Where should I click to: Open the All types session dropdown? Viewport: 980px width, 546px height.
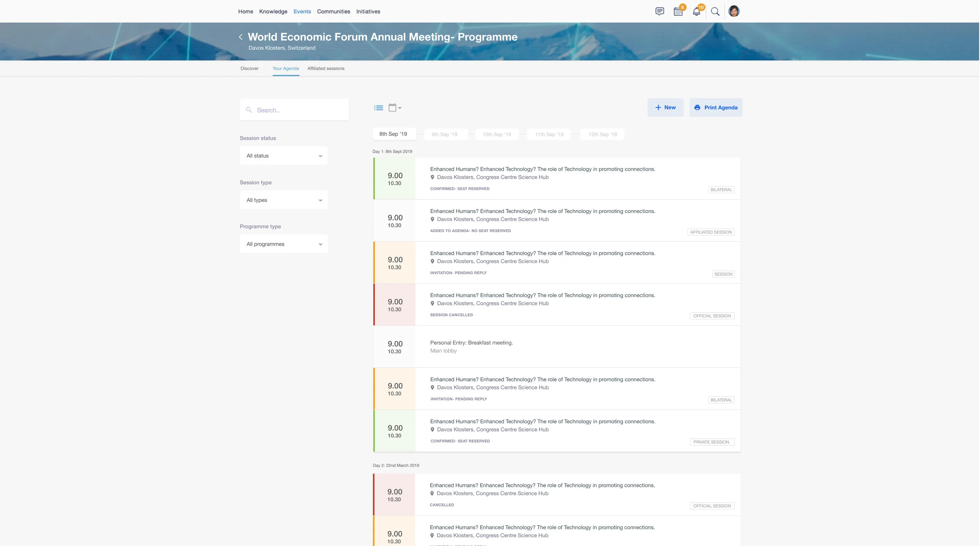pyautogui.click(x=283, y=200)
